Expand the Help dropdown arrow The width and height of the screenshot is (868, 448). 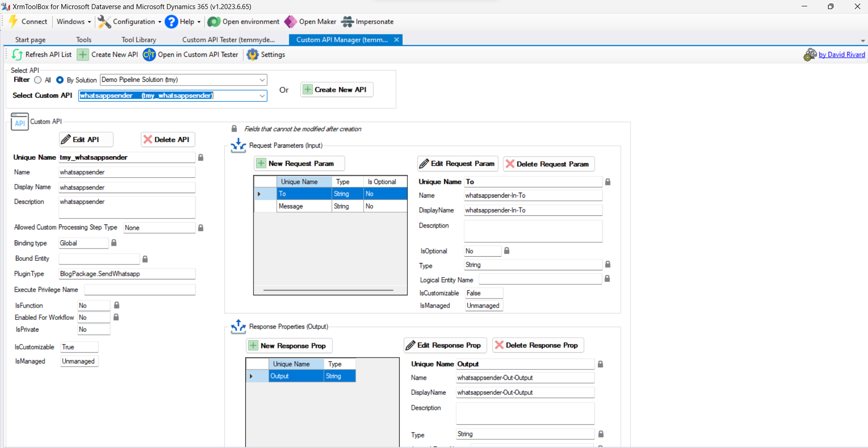point(199,22)
